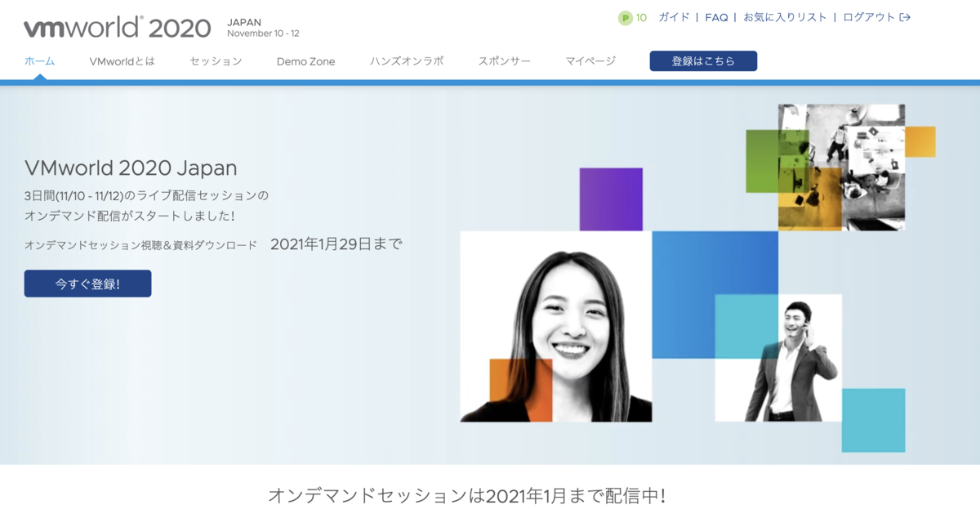Screen dimensions: 980x514
Task: Open the ホーム tab
Action: coord(40,61)
